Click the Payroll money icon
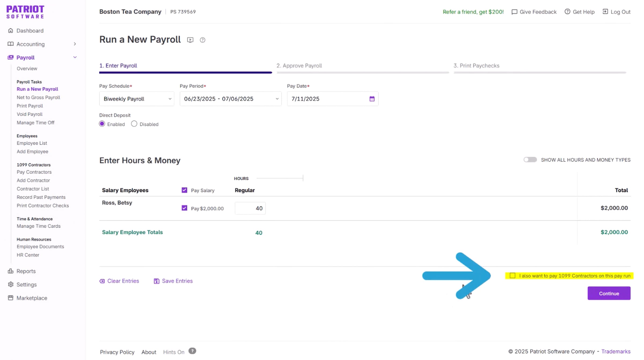The image size is (644, 360). (10, 57)
